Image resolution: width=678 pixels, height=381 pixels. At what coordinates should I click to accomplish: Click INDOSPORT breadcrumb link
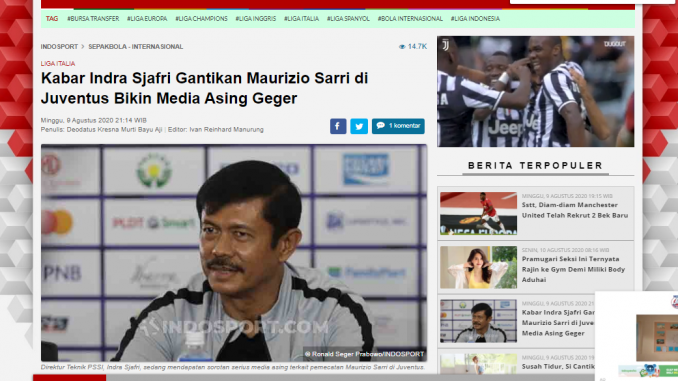[59, 46]
